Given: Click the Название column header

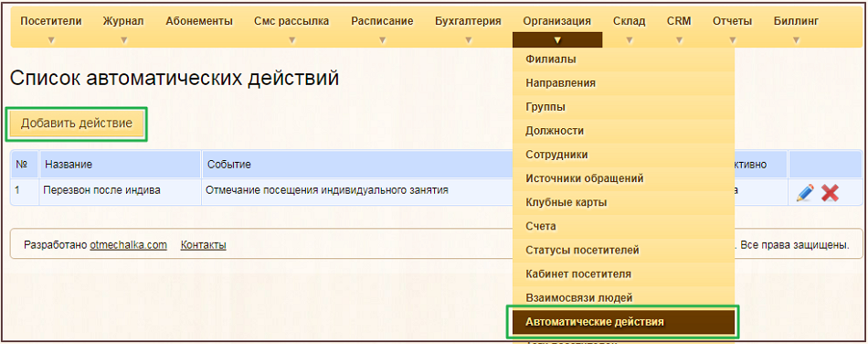Looking at the screenshot, I should click(120, 165).
